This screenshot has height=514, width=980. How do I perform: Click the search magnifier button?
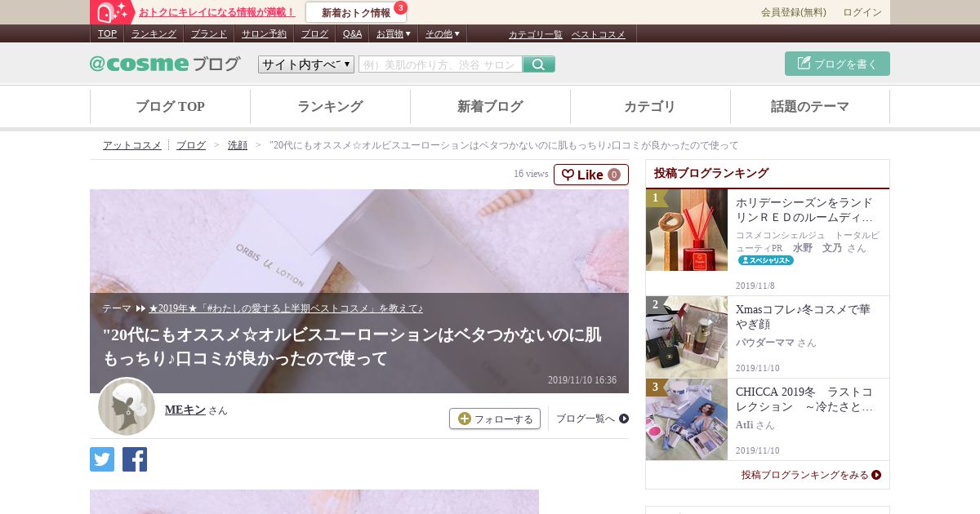coord(539,64)
